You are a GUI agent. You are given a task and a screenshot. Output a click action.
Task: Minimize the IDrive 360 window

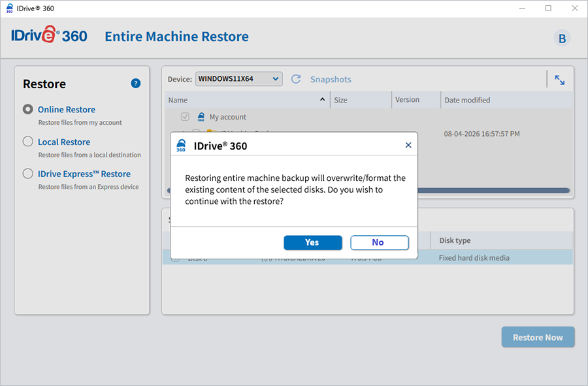[522, 8]
